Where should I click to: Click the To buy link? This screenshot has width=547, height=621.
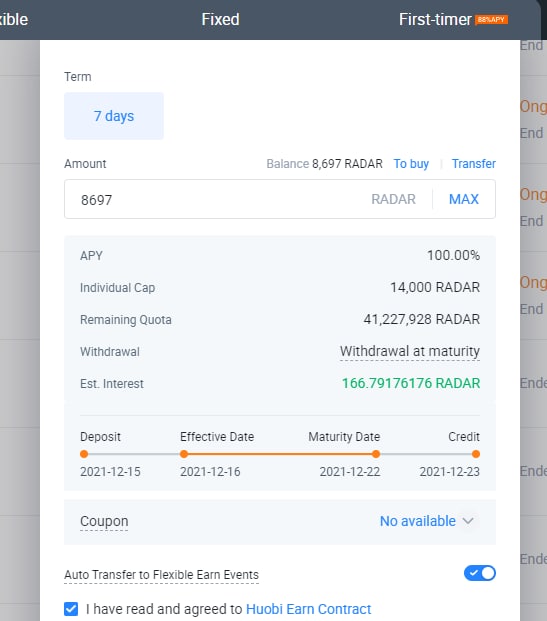coord(411,164)
